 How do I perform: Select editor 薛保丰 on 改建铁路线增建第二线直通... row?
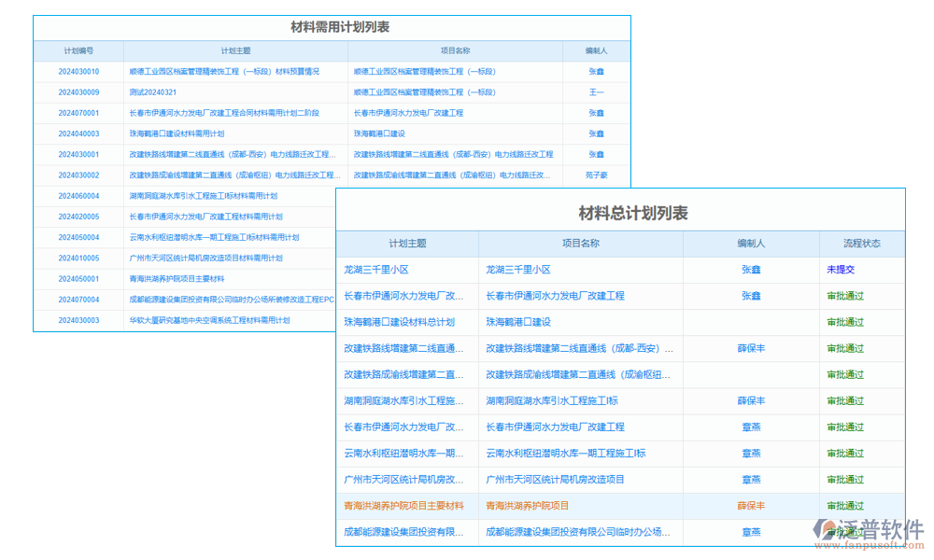tap(752, 348)
